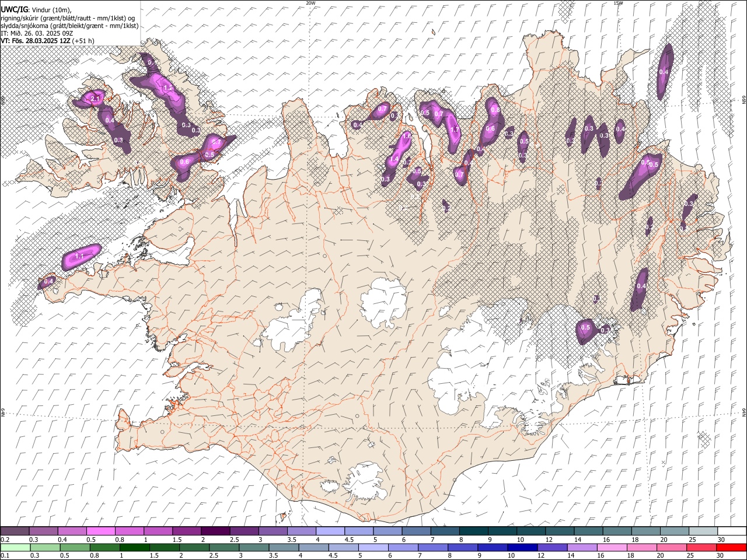The height and width of the screenshot is (560, 747).
Task: Pick the coral-red swatch at 25 in the lower legend
Action: click(x=701, y=547)
